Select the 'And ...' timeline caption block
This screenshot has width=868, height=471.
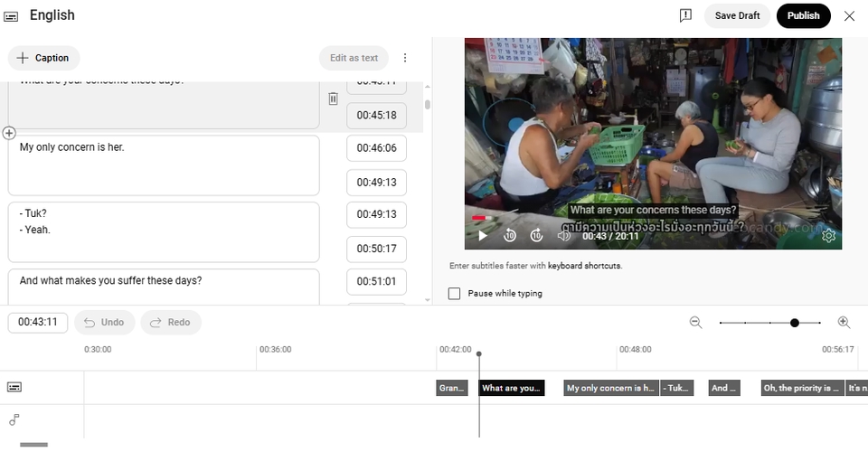point(724,388)
